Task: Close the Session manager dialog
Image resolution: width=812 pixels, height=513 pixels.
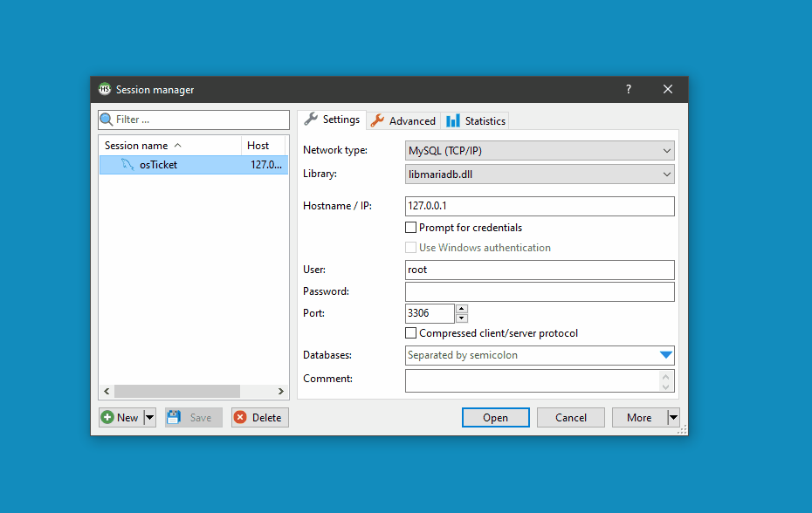Action: [668, 89]
